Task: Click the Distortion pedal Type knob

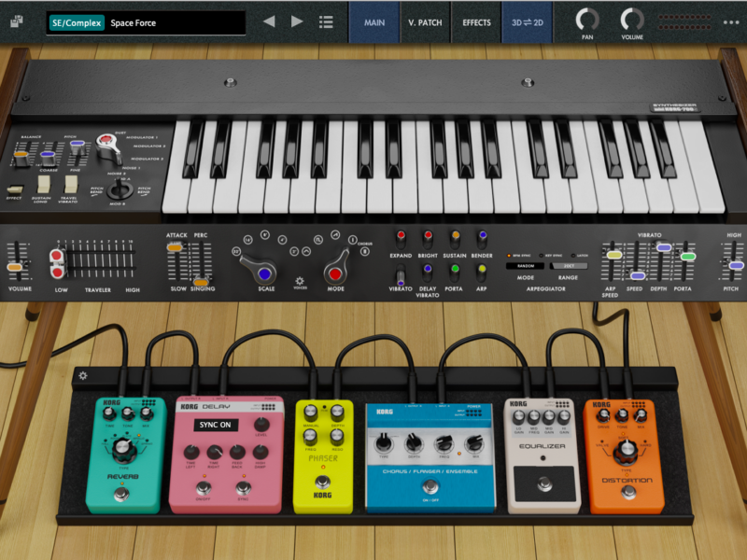Action: coord(627,451)
